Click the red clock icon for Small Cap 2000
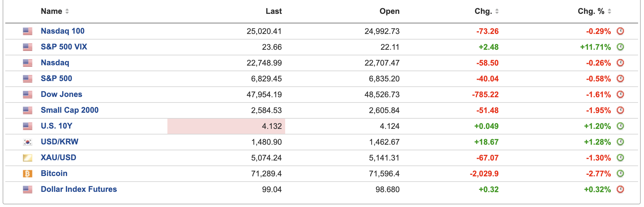Viewport: 644px width, 207px height. coord(620,110)
